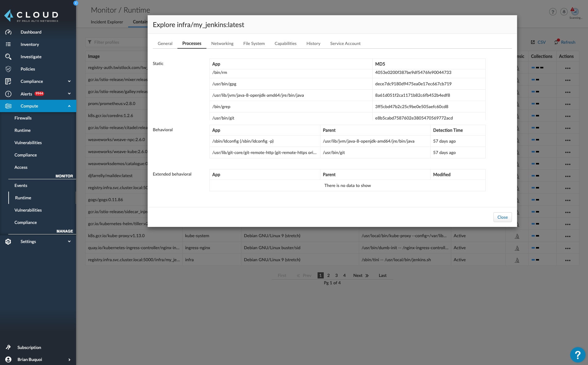Click the Cloud Palo Alto Networks logo
588x365 pixels.
[x=31, y=16]
